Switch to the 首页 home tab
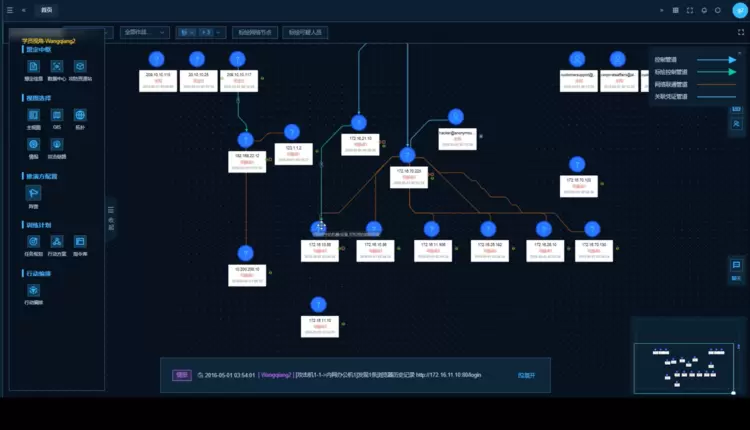 (x=47, y=10)
